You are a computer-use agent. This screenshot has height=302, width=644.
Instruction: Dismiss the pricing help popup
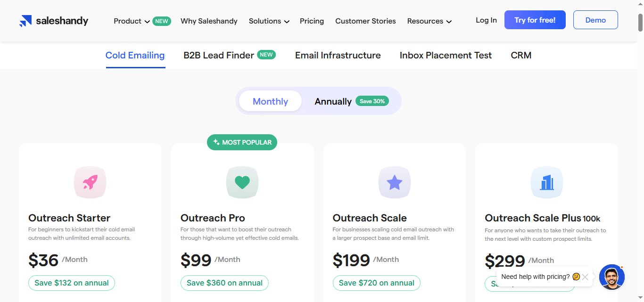point(585,277)
